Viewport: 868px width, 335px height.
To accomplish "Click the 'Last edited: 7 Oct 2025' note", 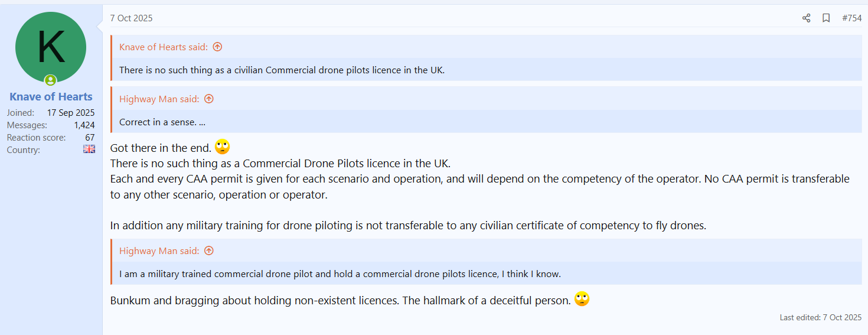I will pyautogui.click(x=820, y=318).
